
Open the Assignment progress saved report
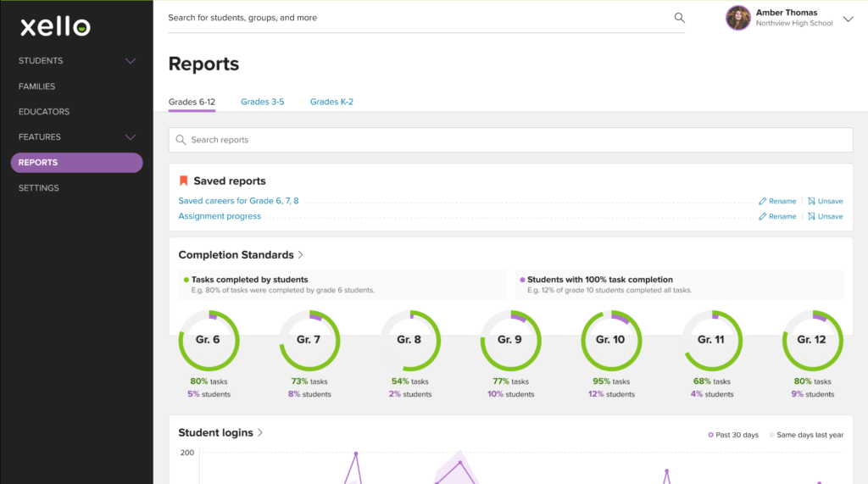coord(220,216)
